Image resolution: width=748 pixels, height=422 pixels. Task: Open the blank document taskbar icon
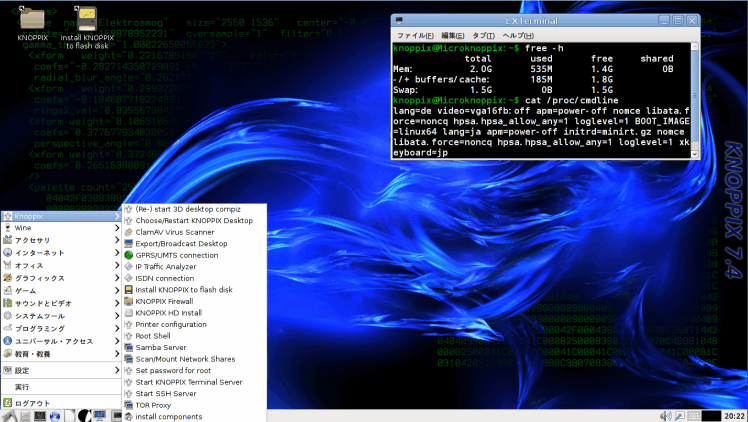[70, 416]
